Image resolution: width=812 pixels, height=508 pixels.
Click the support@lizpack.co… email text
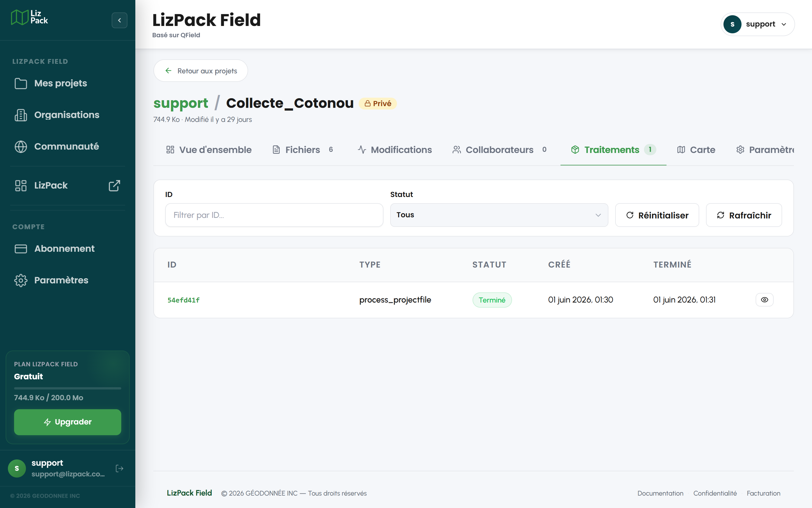pyautogui.click(x=68, y=474)
